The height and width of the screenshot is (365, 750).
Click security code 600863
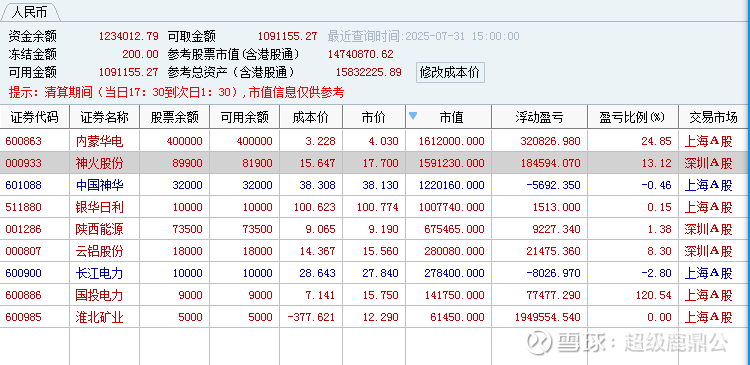(23, 141)
